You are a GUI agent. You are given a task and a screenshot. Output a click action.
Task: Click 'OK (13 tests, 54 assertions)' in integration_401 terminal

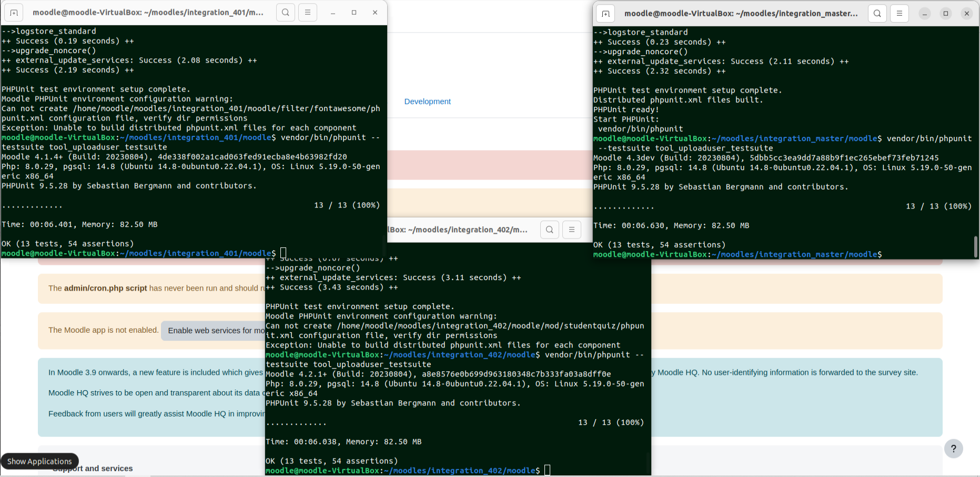pos(68,244)
